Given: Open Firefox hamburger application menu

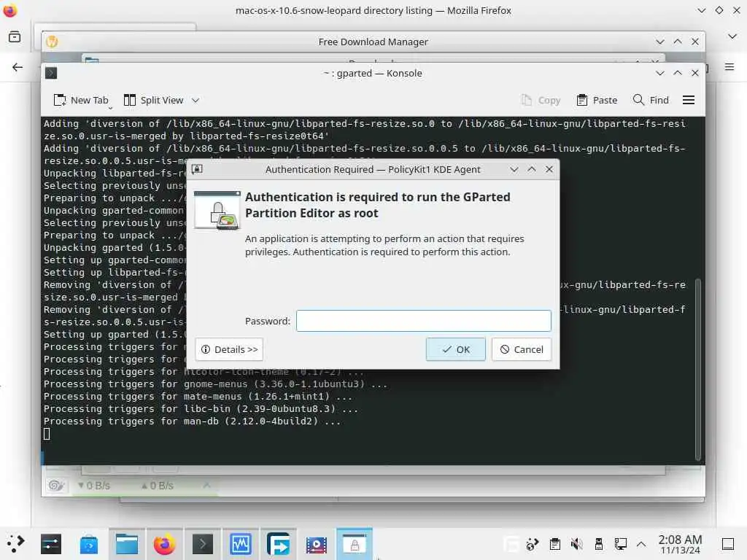Looking at the screenshot, I should pos(729,67).
